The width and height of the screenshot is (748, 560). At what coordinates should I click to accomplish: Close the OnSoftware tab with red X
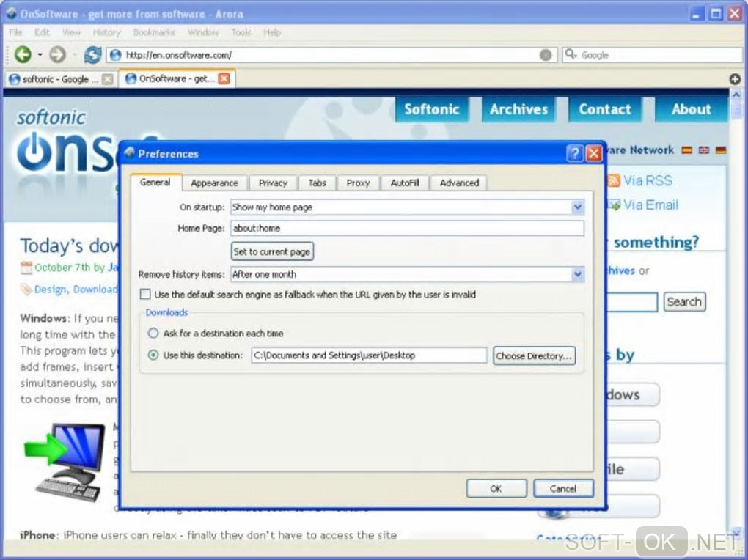coord(224,78)
